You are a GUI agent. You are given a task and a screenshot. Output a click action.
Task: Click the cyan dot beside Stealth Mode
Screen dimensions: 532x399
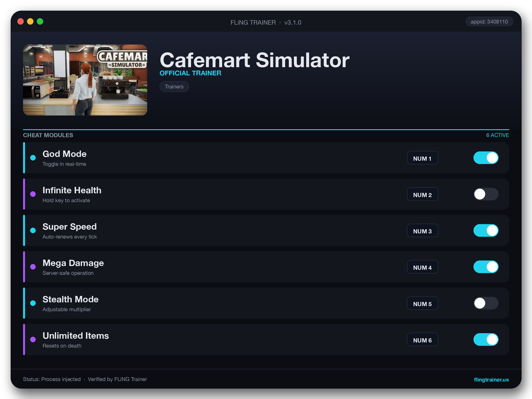coord(33,303)
